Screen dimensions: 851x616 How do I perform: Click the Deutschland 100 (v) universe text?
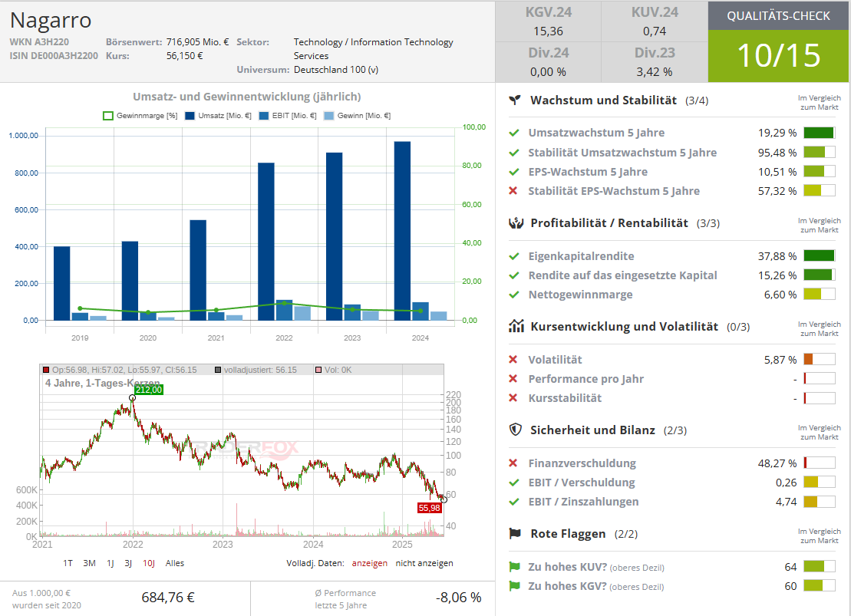click(336, 70)
